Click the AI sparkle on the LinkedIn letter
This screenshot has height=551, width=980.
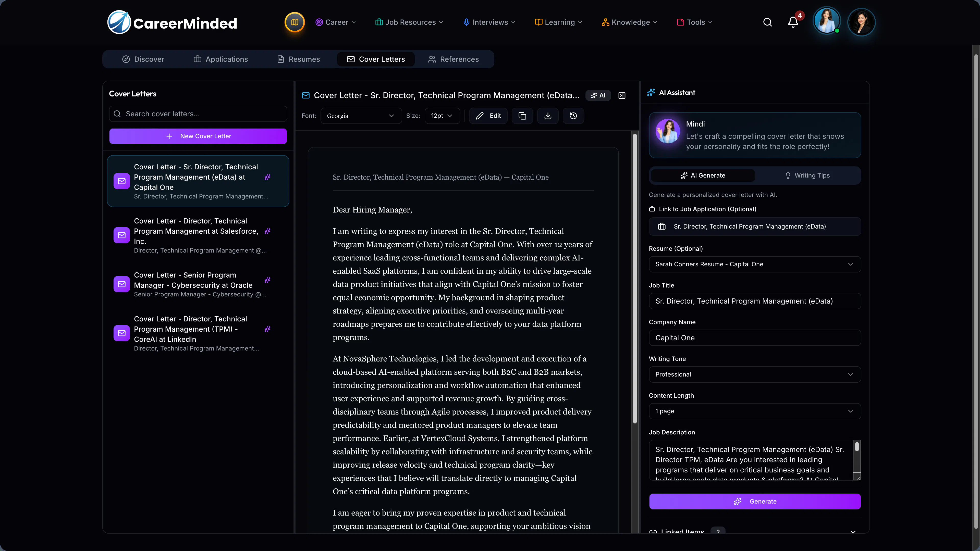point(267,329)
